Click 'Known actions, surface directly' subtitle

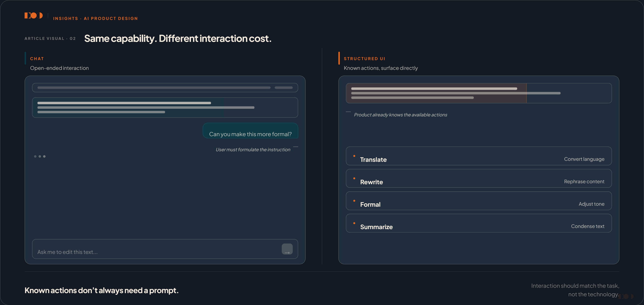tap(381, 68)
